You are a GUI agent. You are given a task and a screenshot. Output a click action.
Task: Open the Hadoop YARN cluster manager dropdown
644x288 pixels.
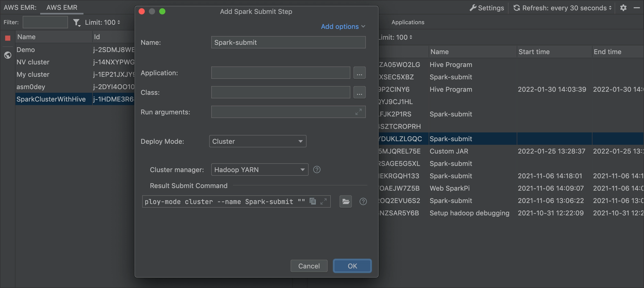(260, 170)
